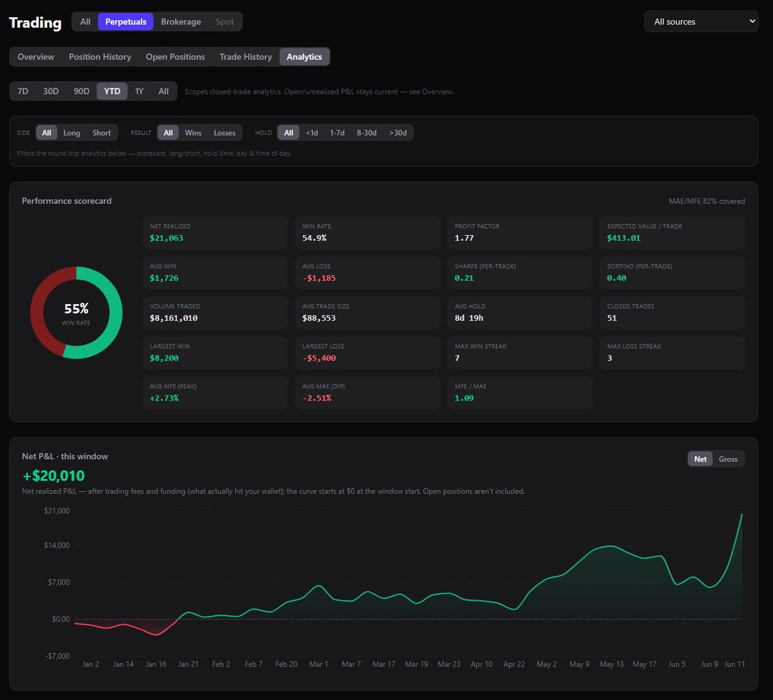Screen dimensions: 773x700
Task: Switch to Perpetuals market type
Action: [126, 21]
